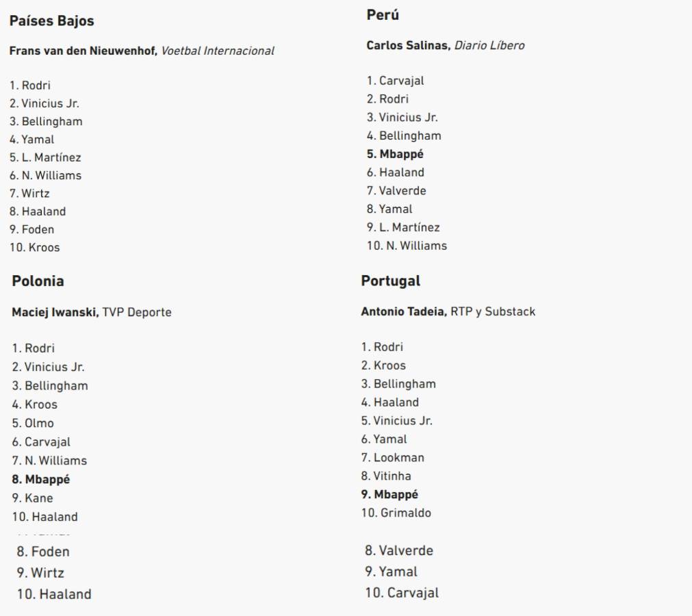This screenshot has height=616, width=692.
Task: Click the Países Bajos heading
Action: (x=52, y=21)
